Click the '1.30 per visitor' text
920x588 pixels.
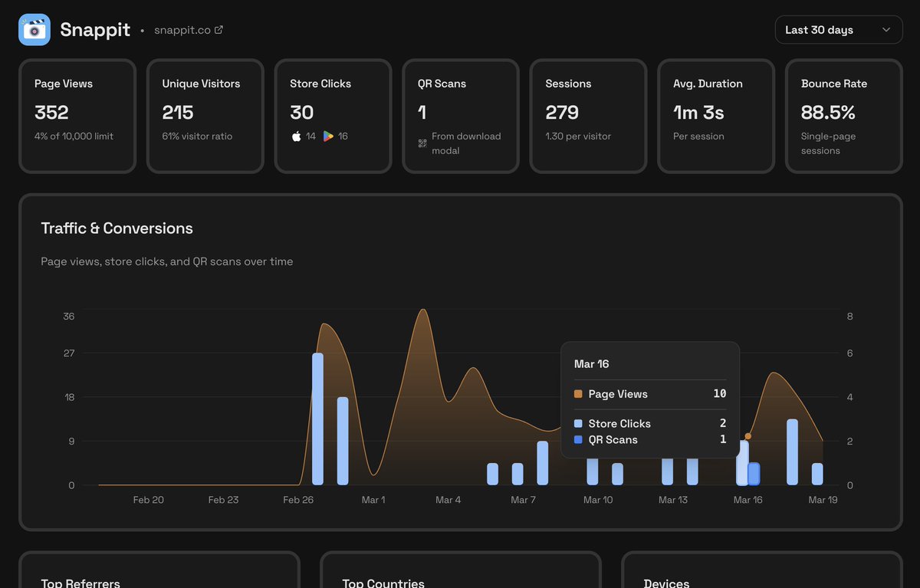click(578, 136)
